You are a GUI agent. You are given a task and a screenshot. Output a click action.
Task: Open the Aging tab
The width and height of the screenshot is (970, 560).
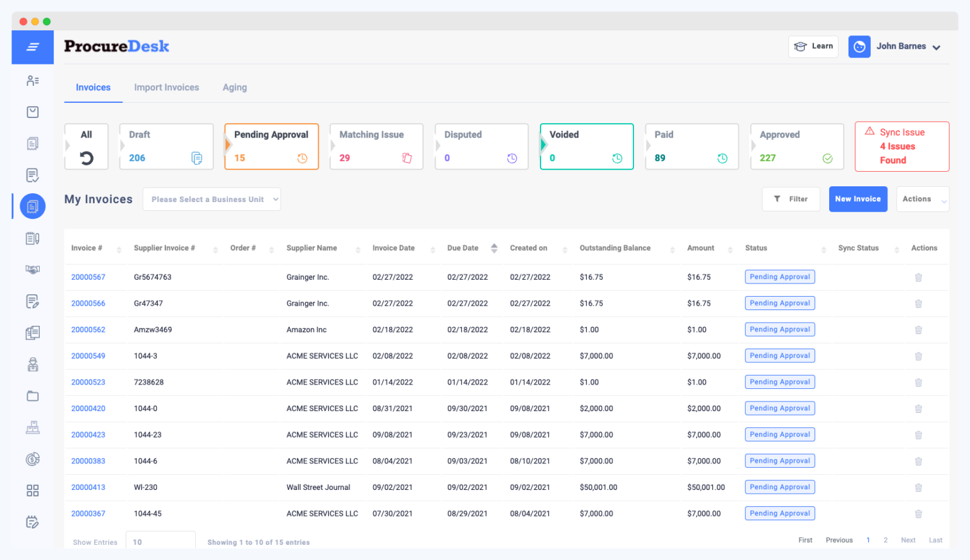(234, 87)
